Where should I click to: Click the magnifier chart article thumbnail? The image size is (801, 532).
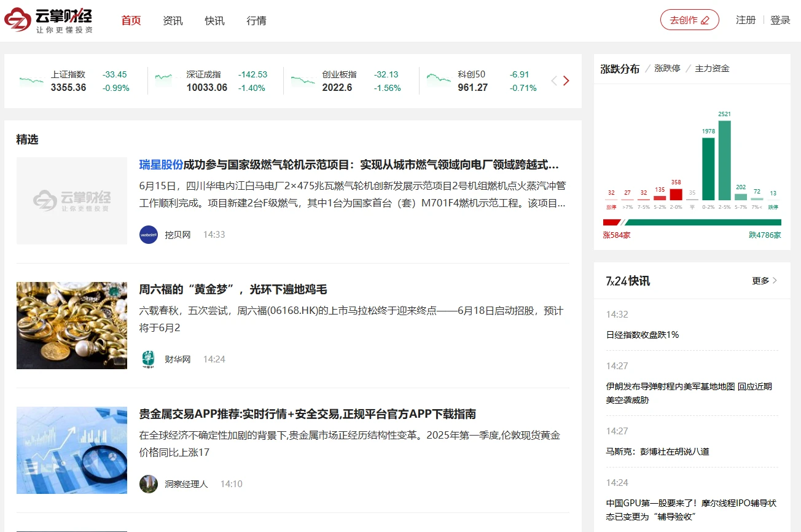tap(72, 450)
